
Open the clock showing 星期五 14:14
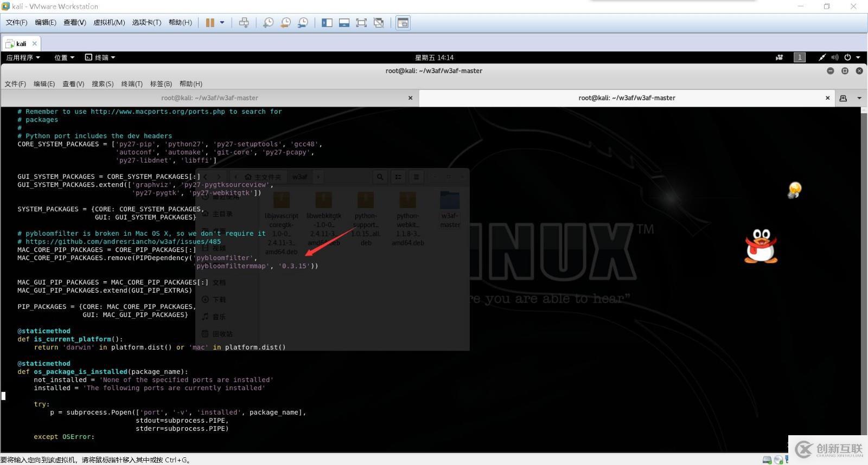[434, 57]
